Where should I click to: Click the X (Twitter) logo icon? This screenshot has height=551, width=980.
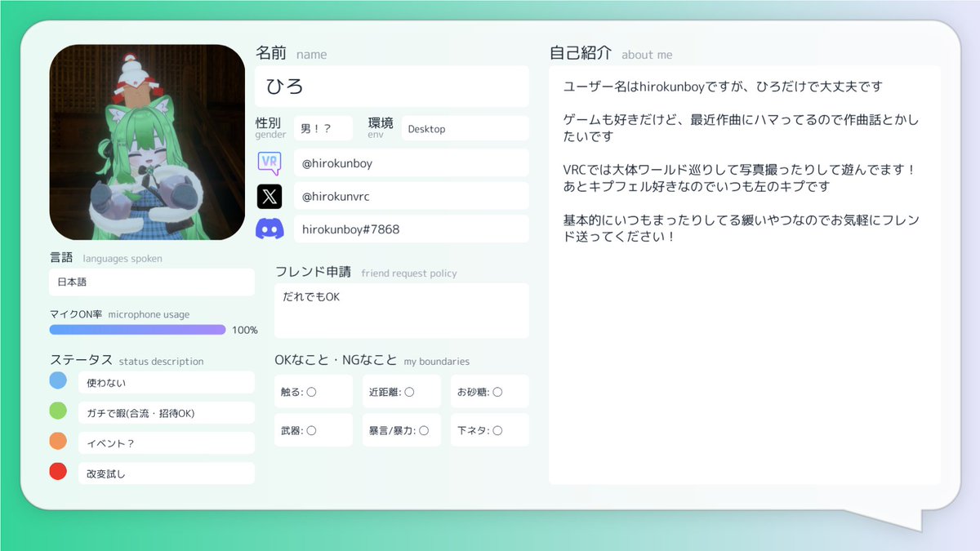(269, 196)
